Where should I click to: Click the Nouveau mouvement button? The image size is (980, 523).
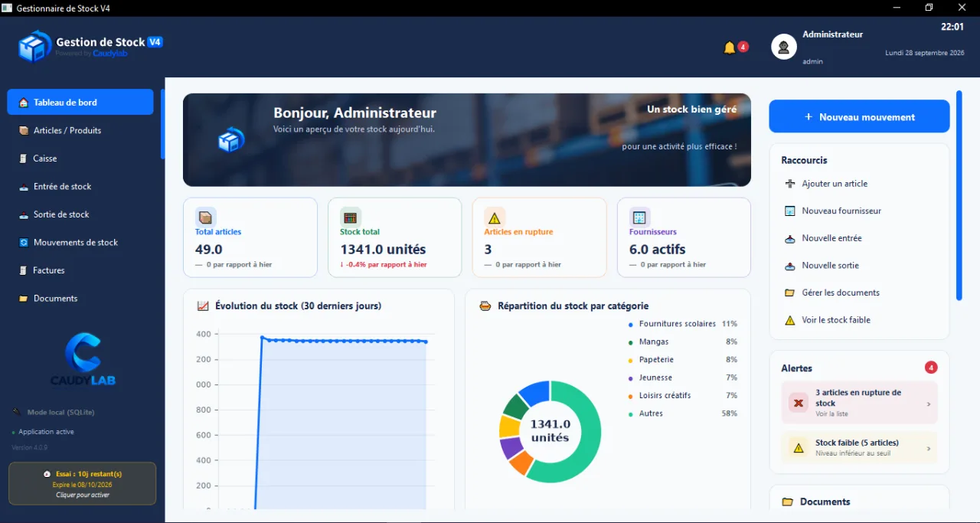pyautogui.click(x=859, y=117)
